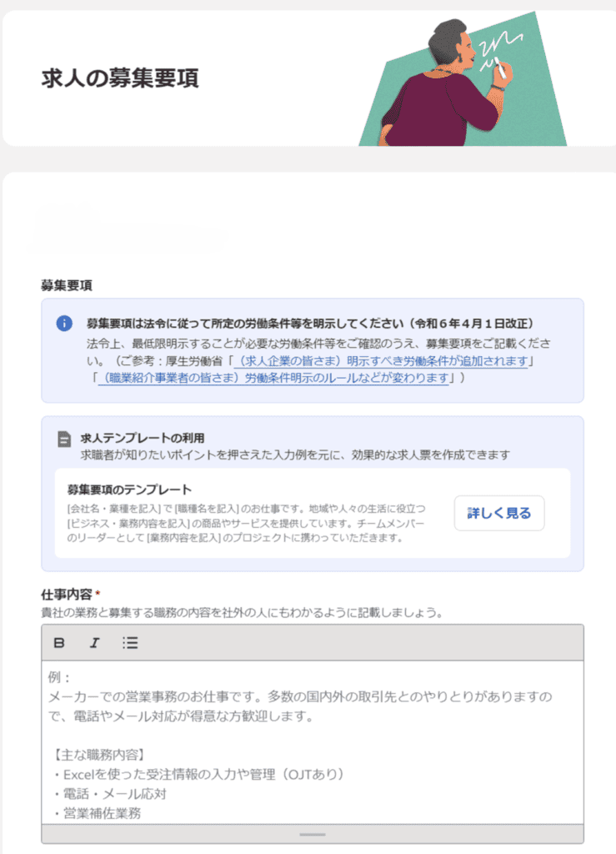Click the red required asterisk by 仕事内容
Screen dimensions: 616x854
pos(98,593)
